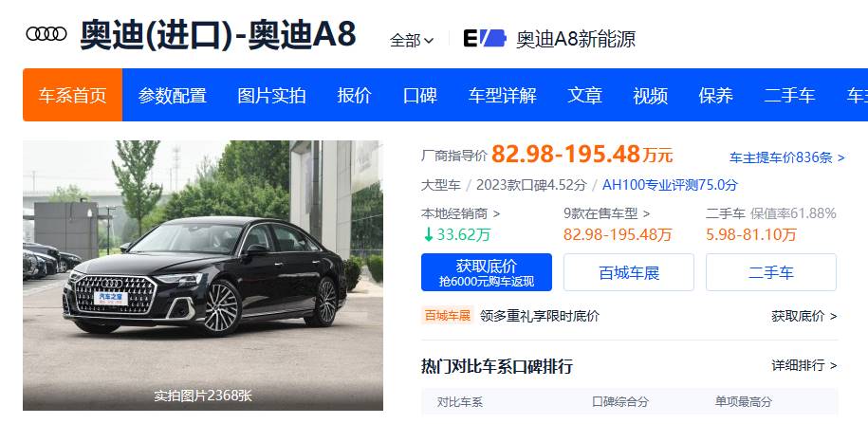Open the 二手车 navigation tab
The image size is (868, 424).
tap(789, 95)
